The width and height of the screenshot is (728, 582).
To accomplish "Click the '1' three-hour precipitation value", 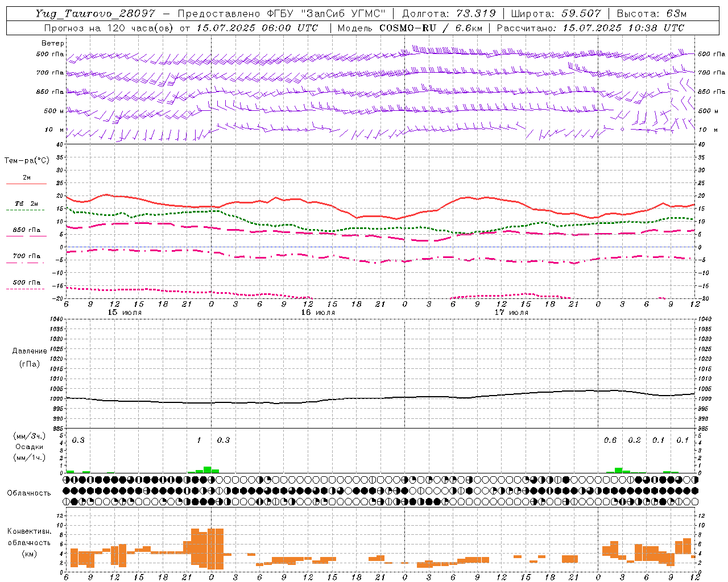I will pyautogui.click(x=199, y=440).
